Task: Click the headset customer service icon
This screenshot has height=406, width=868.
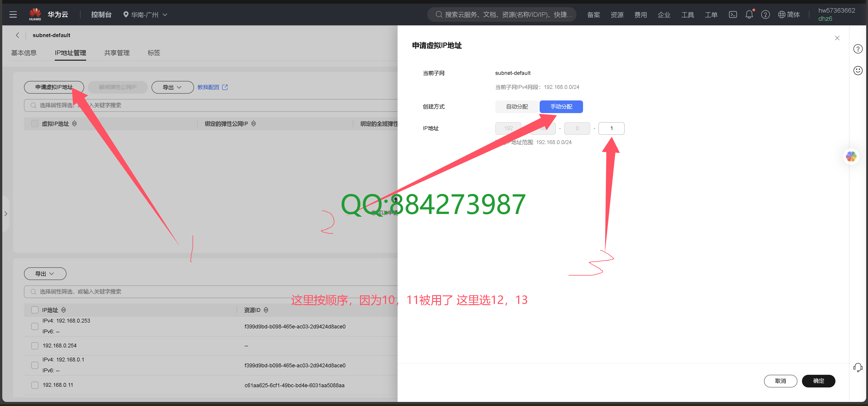Action: 858,367
